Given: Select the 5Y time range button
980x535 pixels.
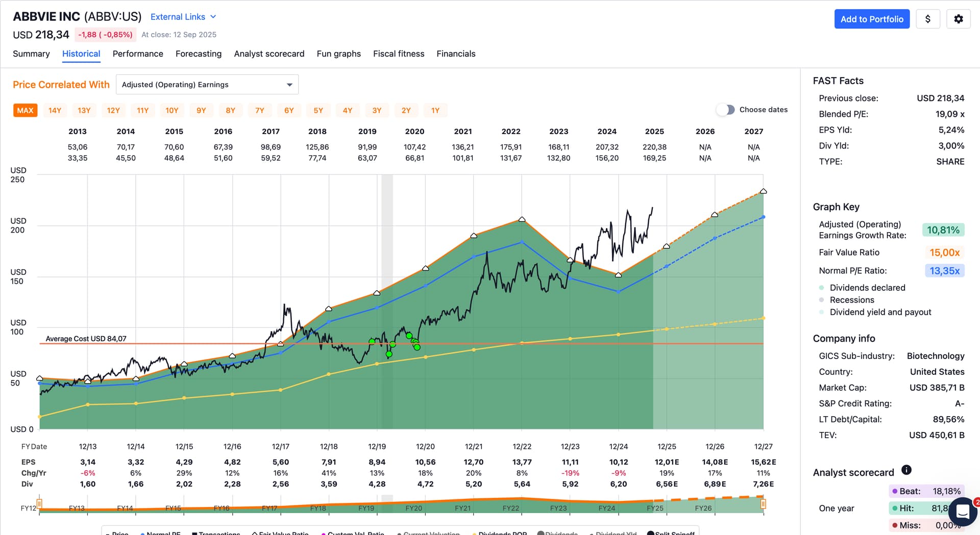Looking at the screenshot, I should [318, 110].
